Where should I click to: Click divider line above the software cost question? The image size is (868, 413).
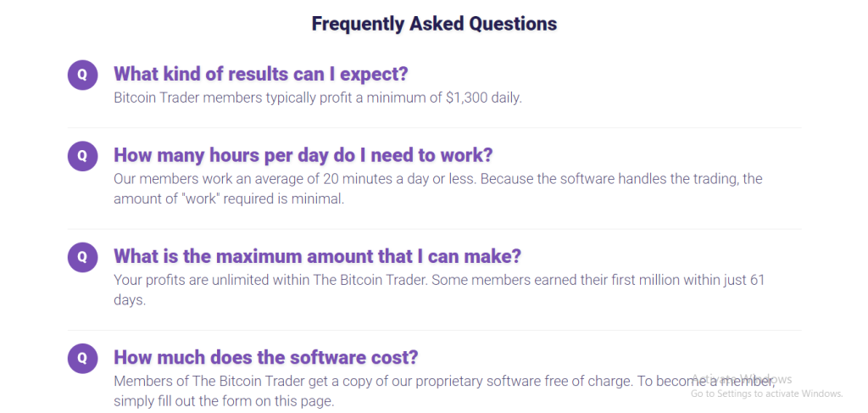435,331
